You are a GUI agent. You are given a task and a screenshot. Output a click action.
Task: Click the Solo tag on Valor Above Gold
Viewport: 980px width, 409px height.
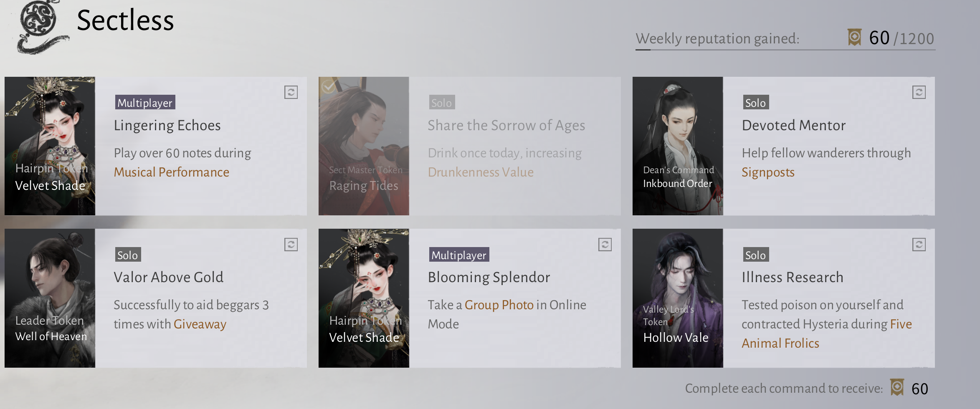[x=128, y=255]
